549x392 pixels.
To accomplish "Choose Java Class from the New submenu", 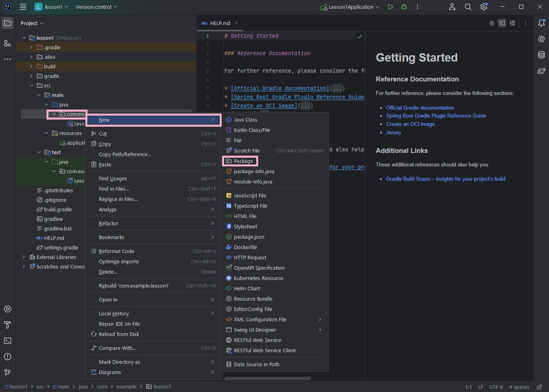I will [274, 120].
